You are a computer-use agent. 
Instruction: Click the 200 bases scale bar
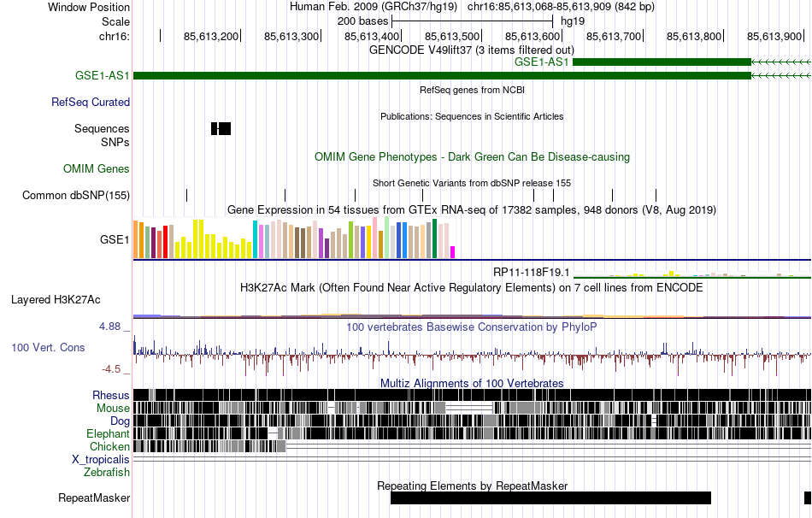473,21
